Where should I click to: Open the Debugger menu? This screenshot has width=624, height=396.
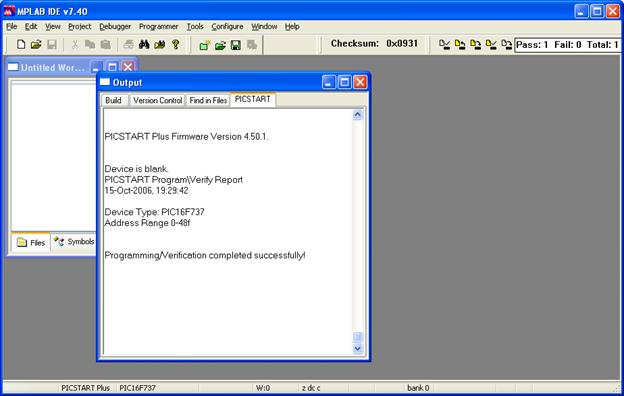click(115, 27)
